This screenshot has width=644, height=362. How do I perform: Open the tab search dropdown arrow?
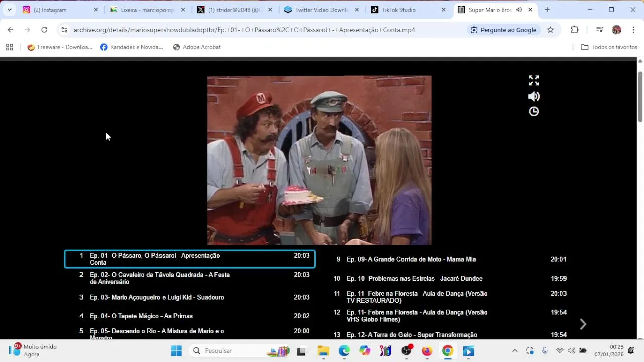pos(9,10)
